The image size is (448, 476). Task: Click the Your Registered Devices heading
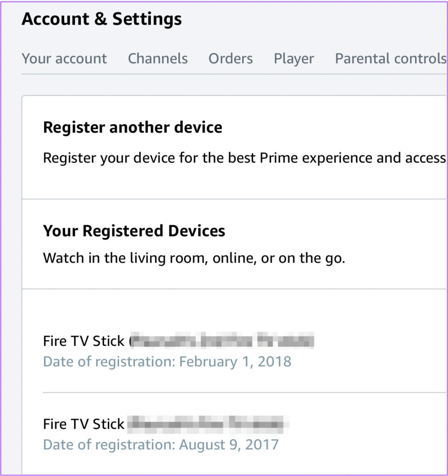(134, 231)
